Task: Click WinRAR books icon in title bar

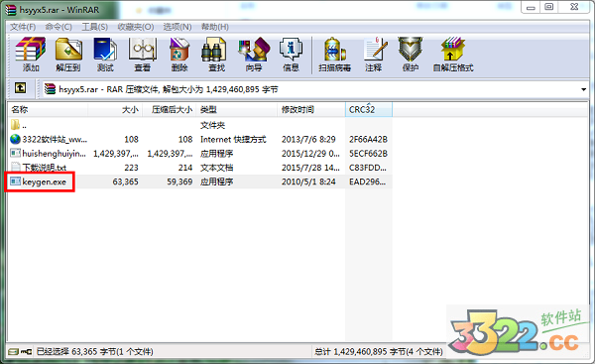Action: [x=11, y=10]
